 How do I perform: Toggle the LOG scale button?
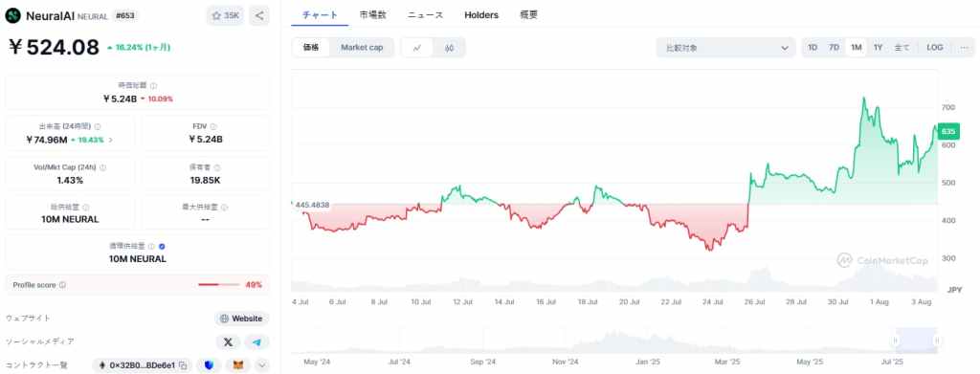[935, 48]
